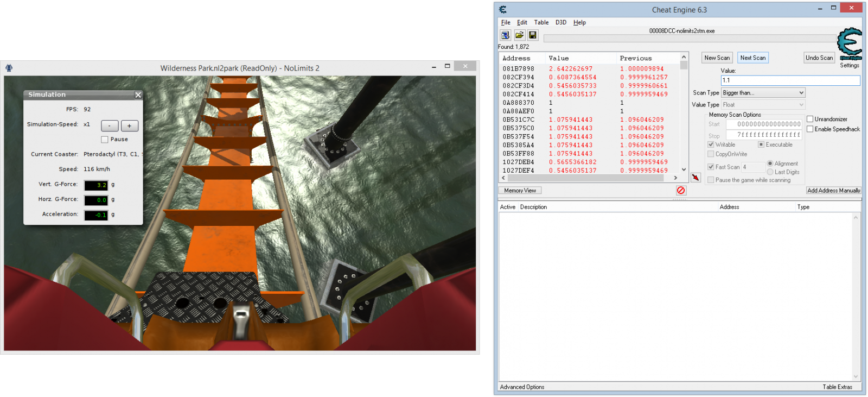Toggle the Executable checkbox
This screenshot has width=868, height=397.
pos(761,144)
